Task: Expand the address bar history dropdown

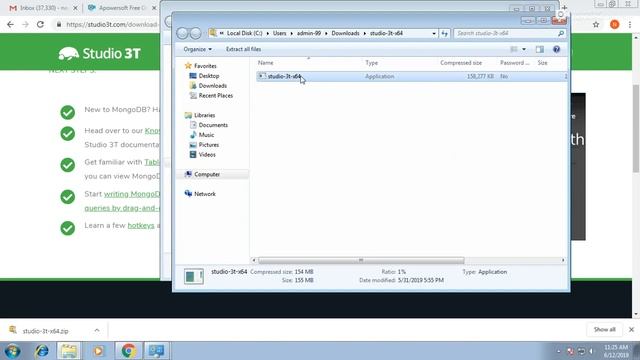Action: (x=434, y=33)
